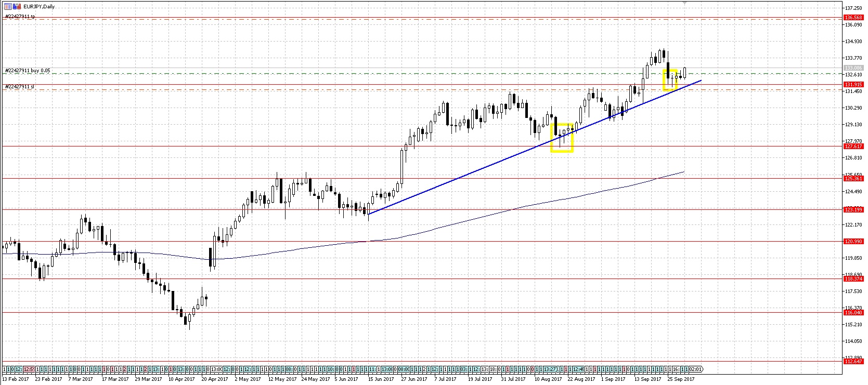
Task: Click the 13 Feb 2017 date label
Action: tap(16, 379)
